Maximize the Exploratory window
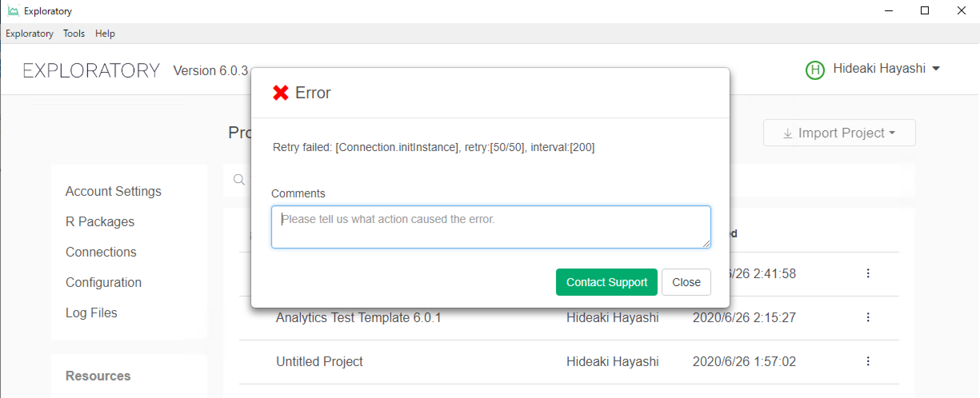980x398 pixels. pos(924,11)
